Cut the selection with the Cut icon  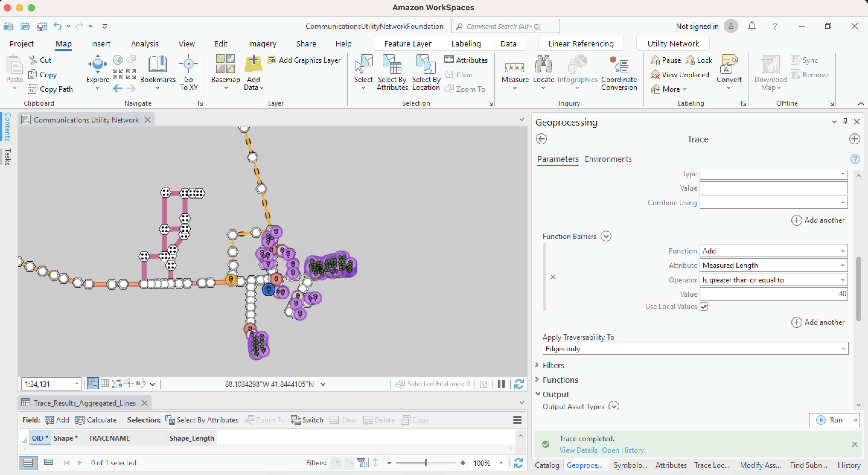33,60
